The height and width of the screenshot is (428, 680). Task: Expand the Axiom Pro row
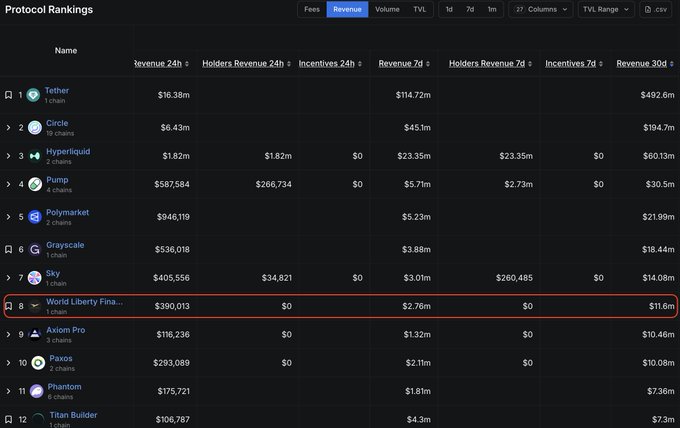tap(8, 334)
